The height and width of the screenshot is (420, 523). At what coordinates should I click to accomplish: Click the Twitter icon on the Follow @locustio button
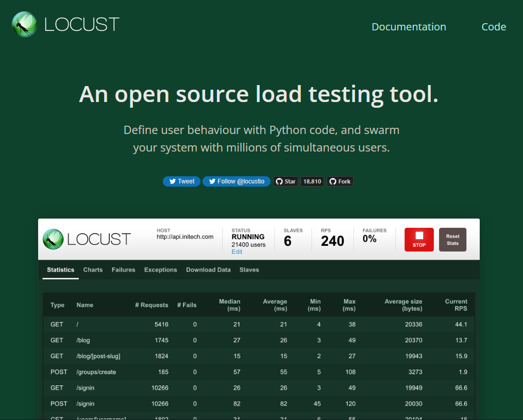click(x=212, y=181)
